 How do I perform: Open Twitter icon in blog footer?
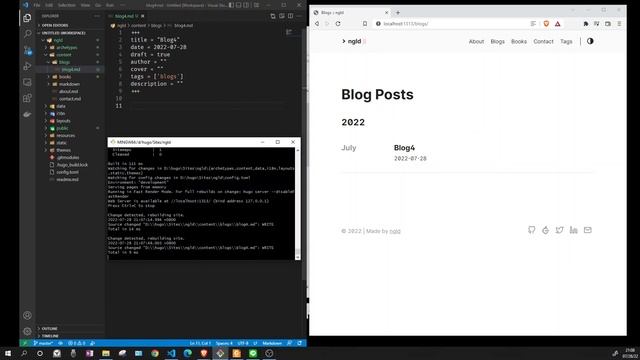[560, 230]
